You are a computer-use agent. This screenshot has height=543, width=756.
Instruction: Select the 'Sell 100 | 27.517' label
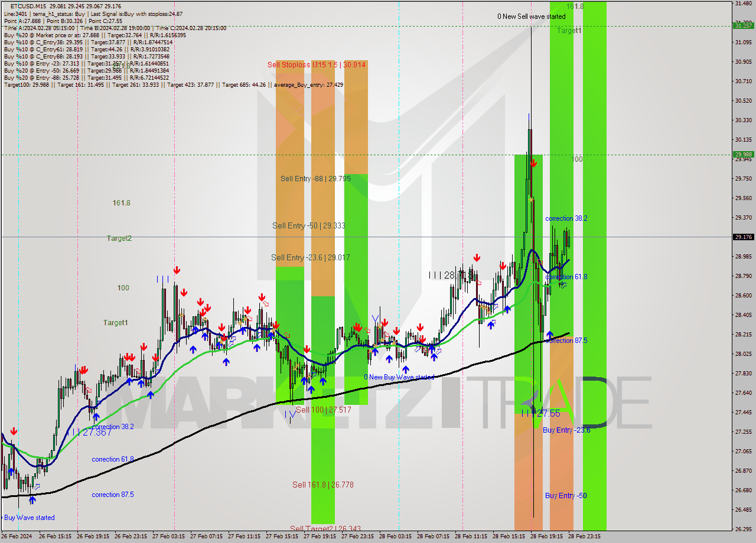tap(324, 410)
